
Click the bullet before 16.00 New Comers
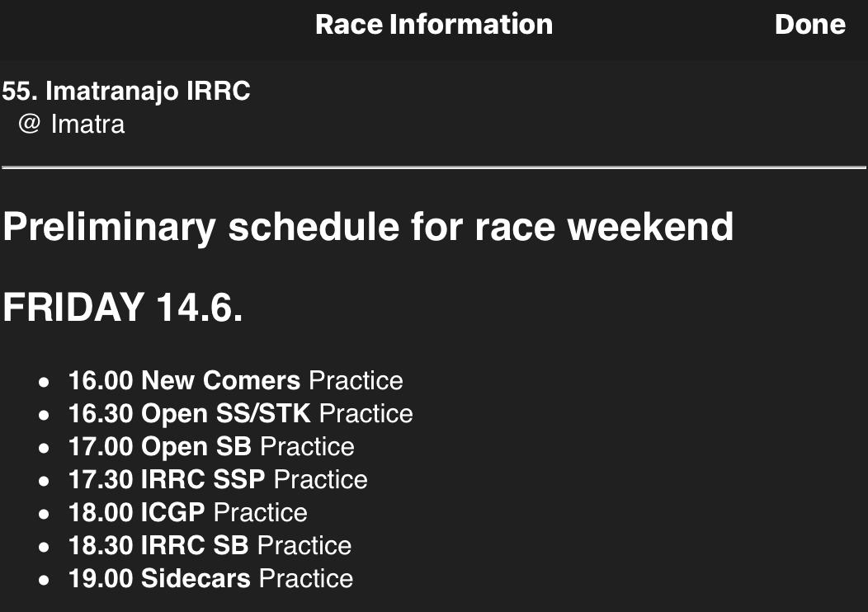pos(44,382)
